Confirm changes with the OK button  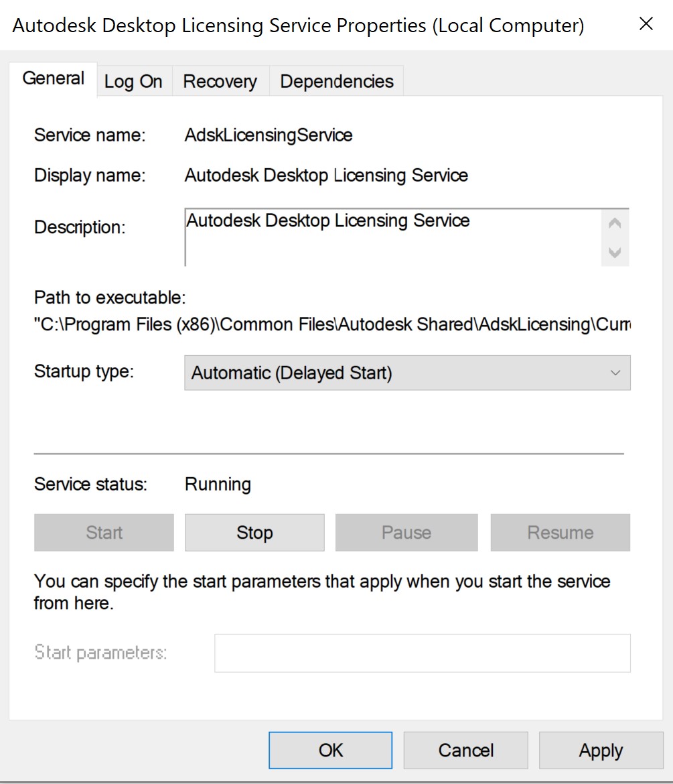(331, 750)
